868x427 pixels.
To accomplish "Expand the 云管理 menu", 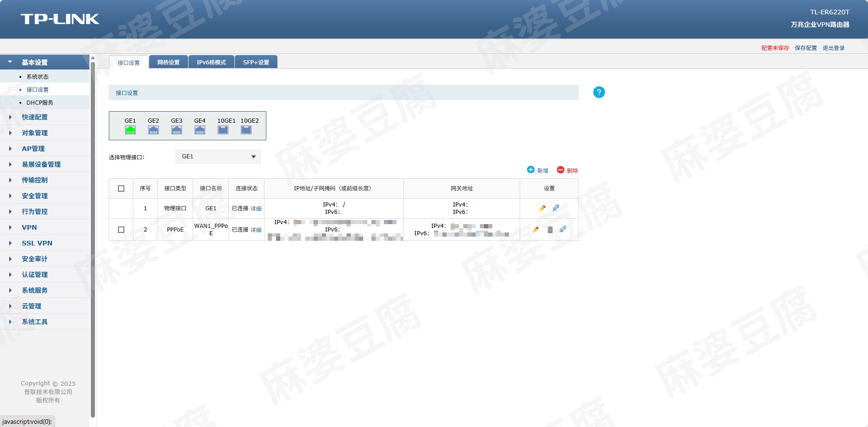I will tap(44, 306).
